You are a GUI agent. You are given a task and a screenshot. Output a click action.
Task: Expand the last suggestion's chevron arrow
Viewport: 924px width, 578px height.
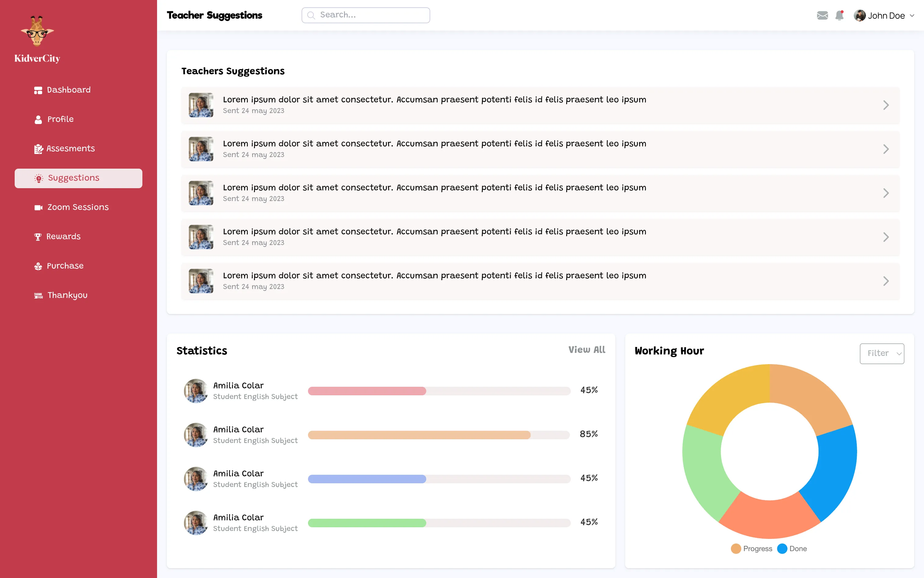click(x=886, y=281)
